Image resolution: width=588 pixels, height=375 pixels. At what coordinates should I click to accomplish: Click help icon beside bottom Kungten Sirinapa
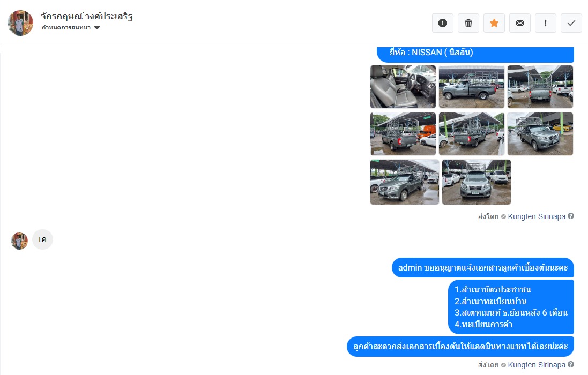point(571,364)
